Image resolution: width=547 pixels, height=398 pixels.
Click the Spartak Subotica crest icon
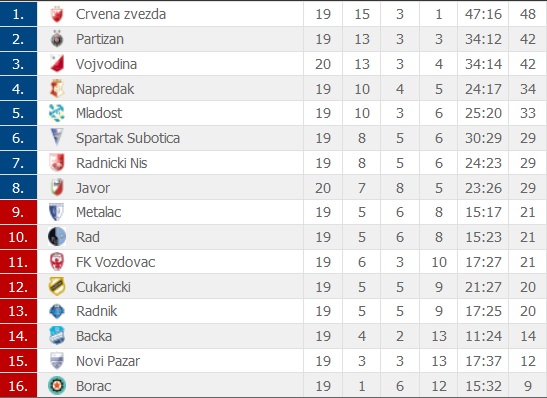57,137
